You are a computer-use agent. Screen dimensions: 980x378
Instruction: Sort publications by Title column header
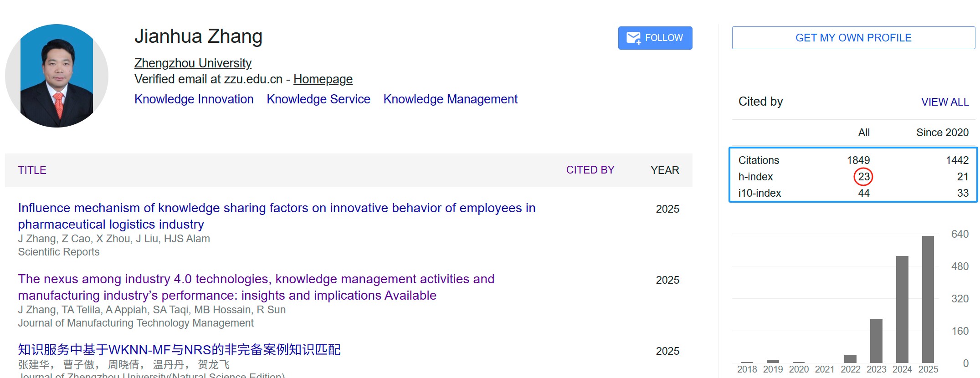click(x=32, y=170)
